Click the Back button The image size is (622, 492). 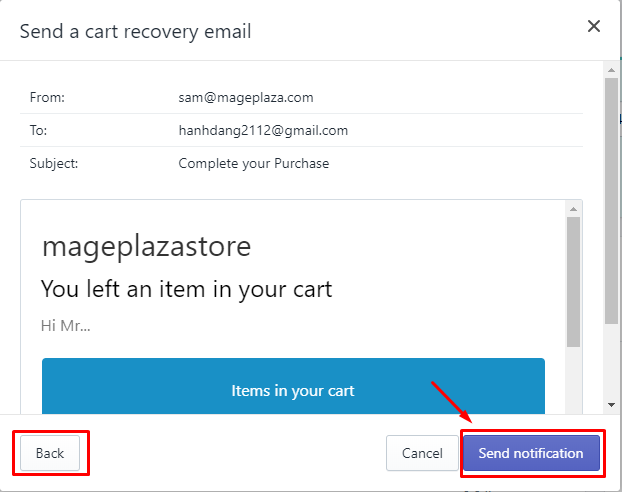(50, 453)
